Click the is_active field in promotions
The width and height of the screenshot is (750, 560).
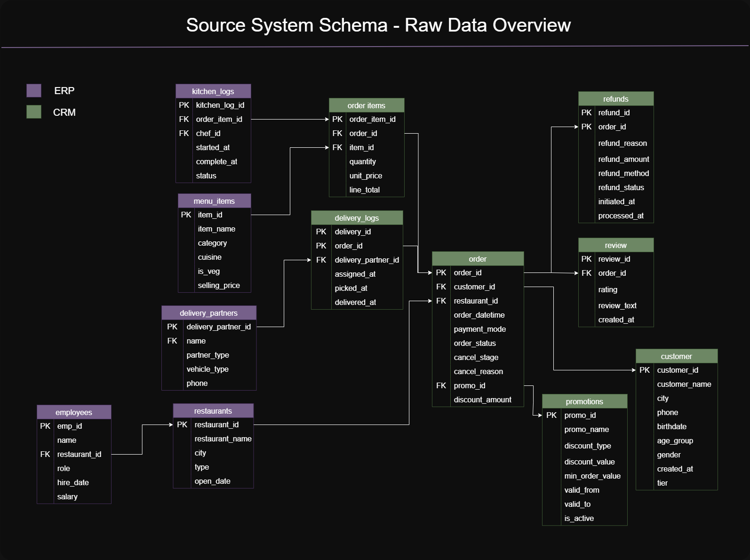pos(579,518)
